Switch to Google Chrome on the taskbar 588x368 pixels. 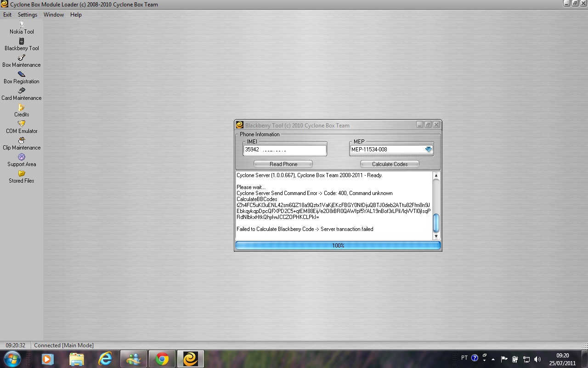pyautogui.click(x=162, y=359)
